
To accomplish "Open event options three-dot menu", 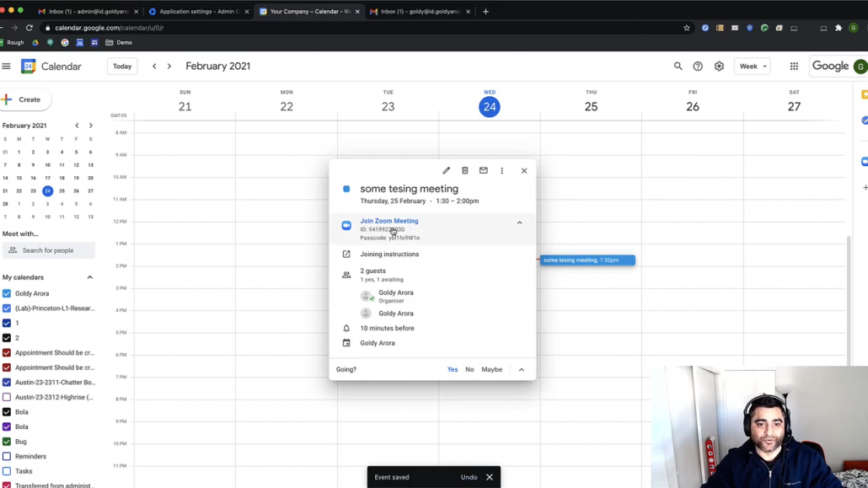I will tap(502, 170).
